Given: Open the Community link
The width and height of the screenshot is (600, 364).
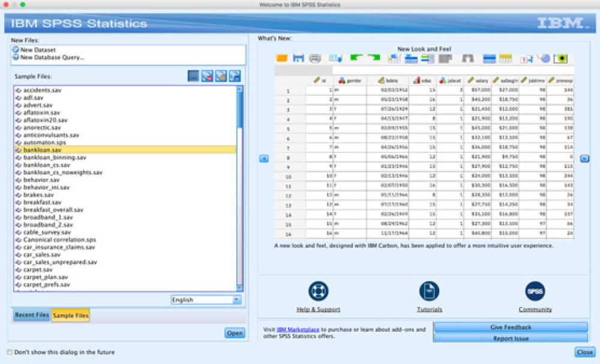Looking at the screenshot, I should (535, 309).
